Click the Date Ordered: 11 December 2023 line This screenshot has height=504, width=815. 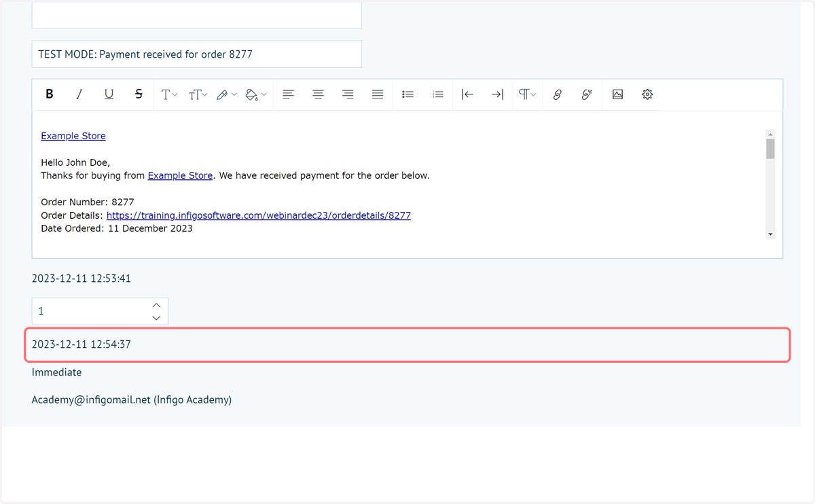point(117,228)
